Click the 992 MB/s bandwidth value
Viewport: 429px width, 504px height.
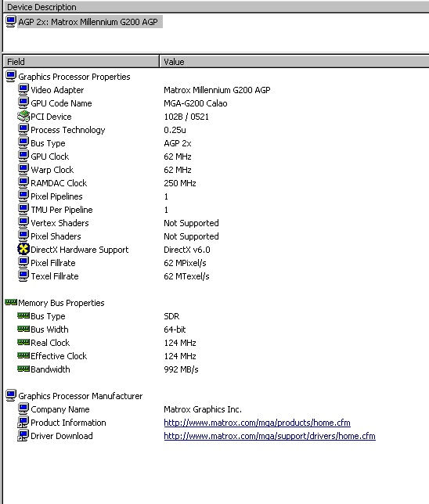181,369
